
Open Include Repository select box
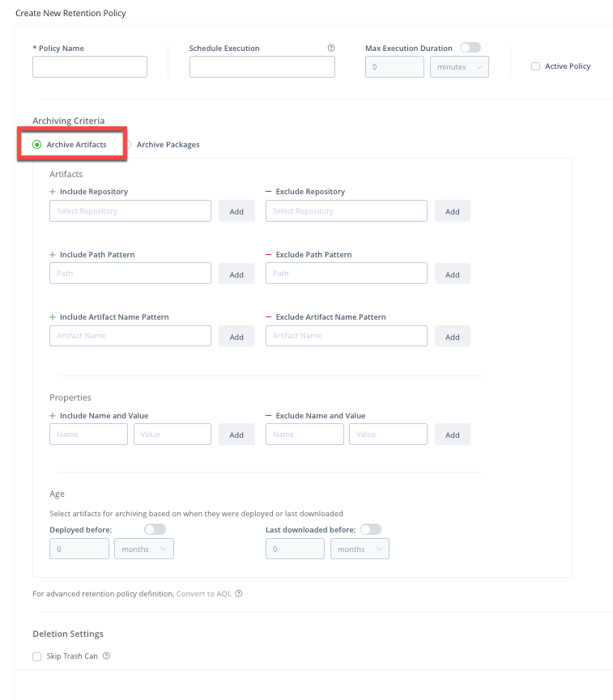tap(130, 210)
